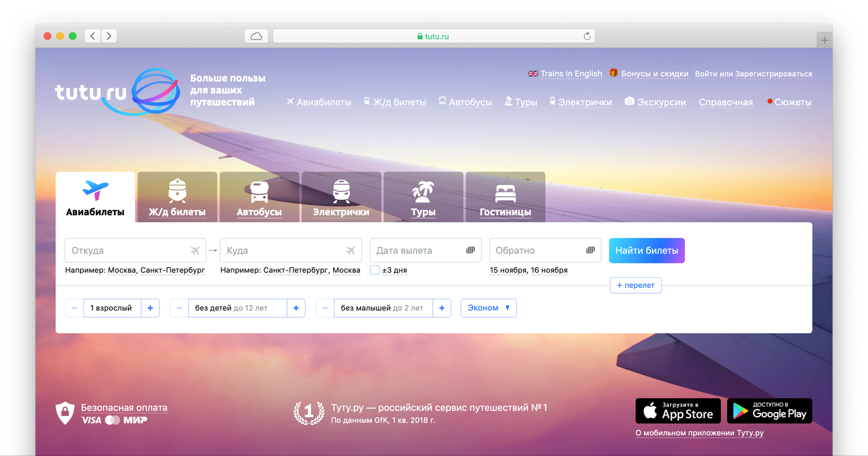Click the Войти login link
This screenshot has height=456, width=868.
coord(706,73)
